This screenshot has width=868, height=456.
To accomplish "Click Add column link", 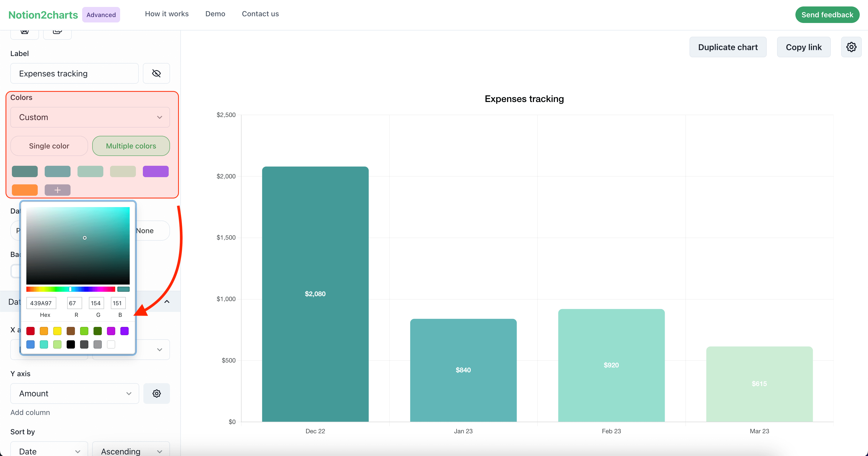I will tap(30, 412).
